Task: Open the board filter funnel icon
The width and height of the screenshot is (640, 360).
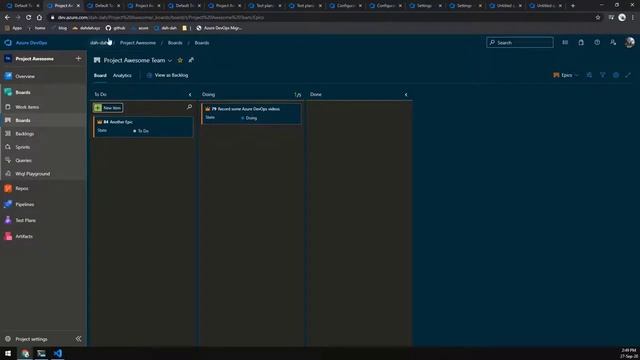Action: point(602,75)
